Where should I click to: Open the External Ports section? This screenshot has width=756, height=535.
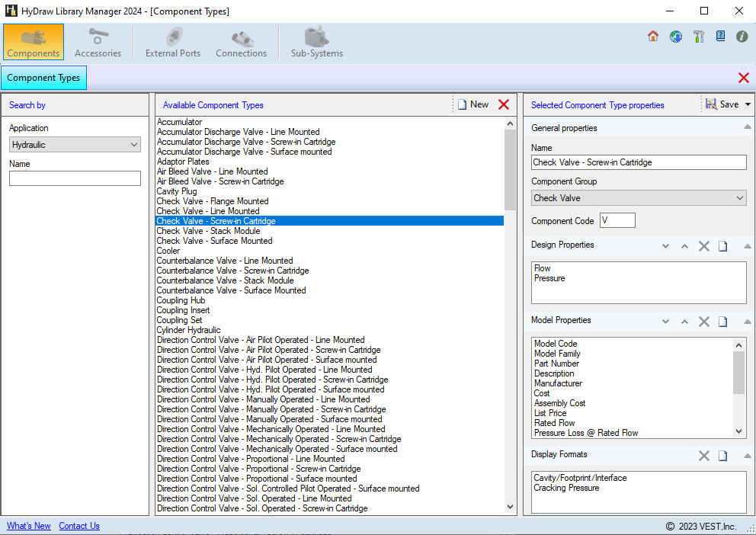[x=172, y=42]
